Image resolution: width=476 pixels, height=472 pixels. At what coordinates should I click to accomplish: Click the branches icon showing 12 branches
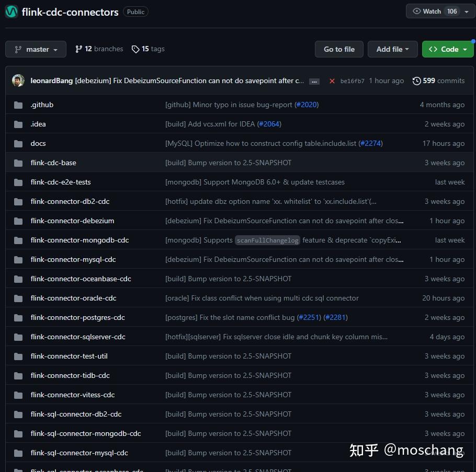tap(78, 49)
